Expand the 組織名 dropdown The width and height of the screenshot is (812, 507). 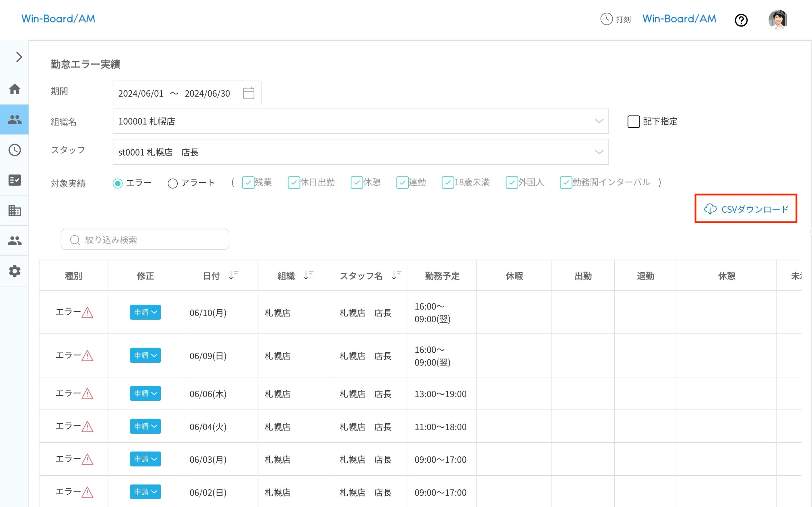tap(599, 121)
